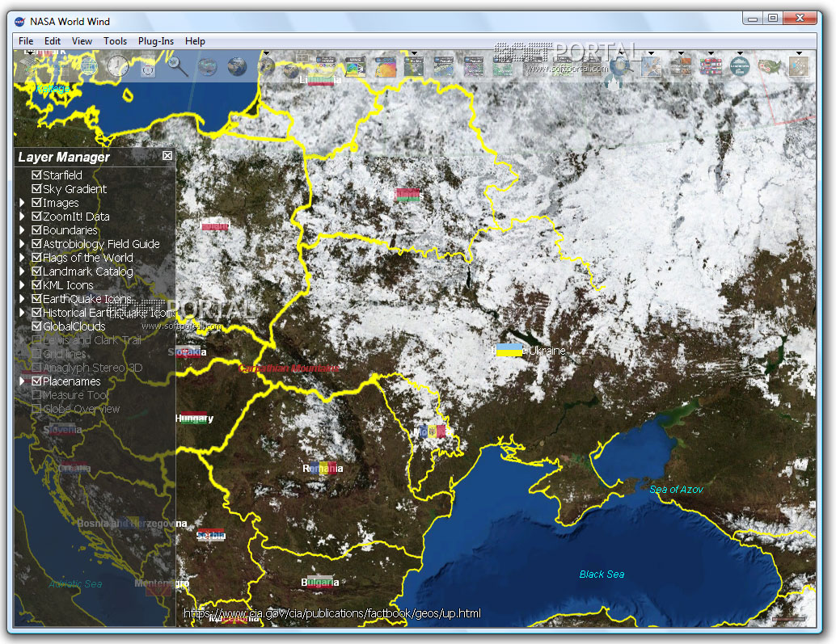
Task: Click the latitude/longitude grid globe icon
Action: click(x=88, y=66)
